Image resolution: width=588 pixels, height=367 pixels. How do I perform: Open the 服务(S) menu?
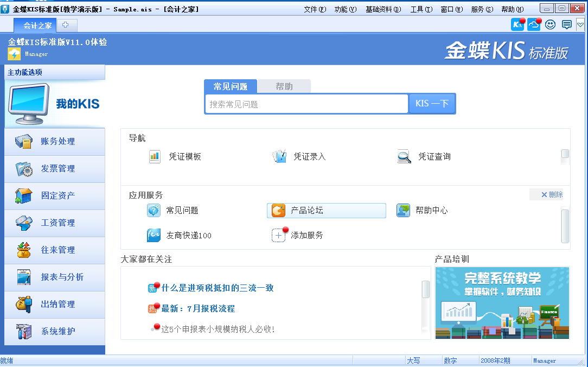482,9
